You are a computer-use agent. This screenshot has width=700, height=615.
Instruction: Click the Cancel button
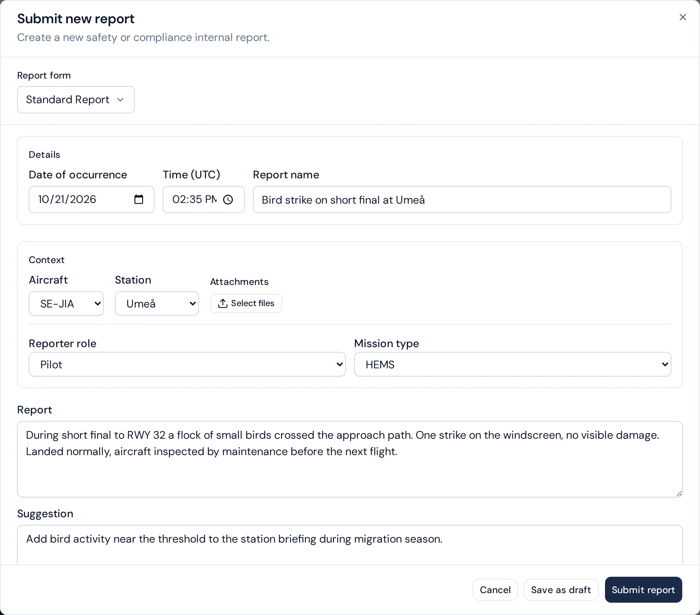click(495, 590)
